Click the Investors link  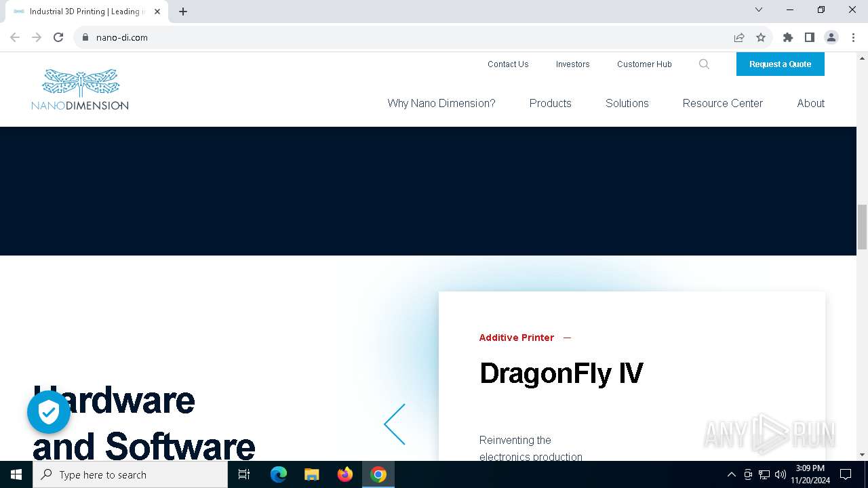[573, 64]
